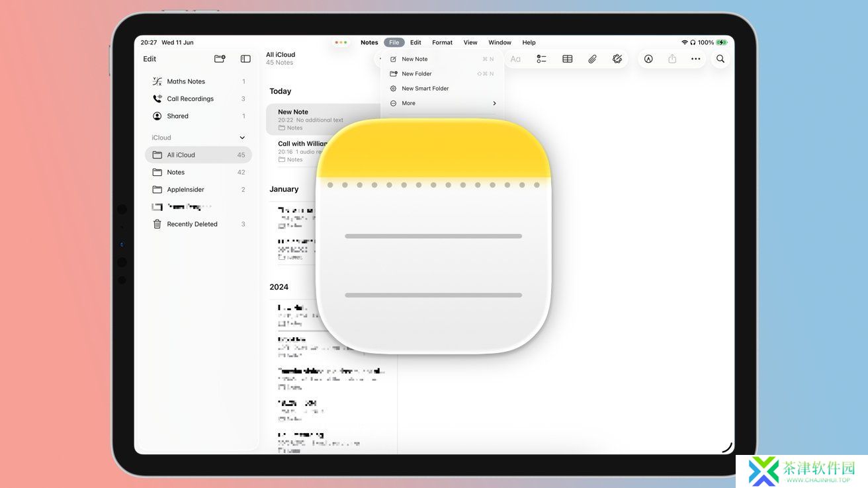Click the "All iCloud" list header

[281, 55]
